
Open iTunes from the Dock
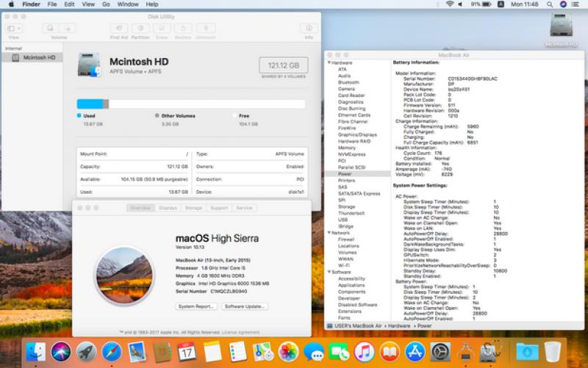(364, 352)
